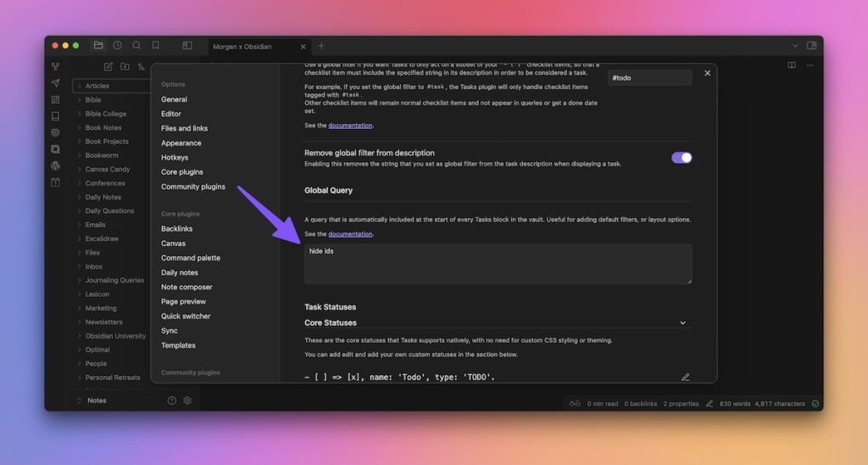The width and height of the screenshot is (868, 465).
Task: Expand the Daily Notes folder
Action: pos(79,197)
